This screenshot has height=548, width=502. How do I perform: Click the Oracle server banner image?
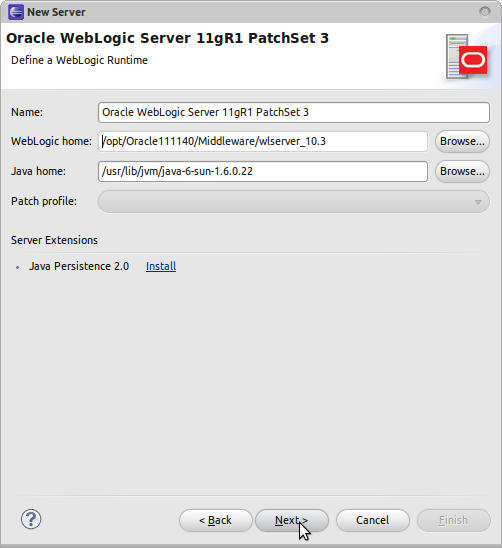click(x=467, y=57)
